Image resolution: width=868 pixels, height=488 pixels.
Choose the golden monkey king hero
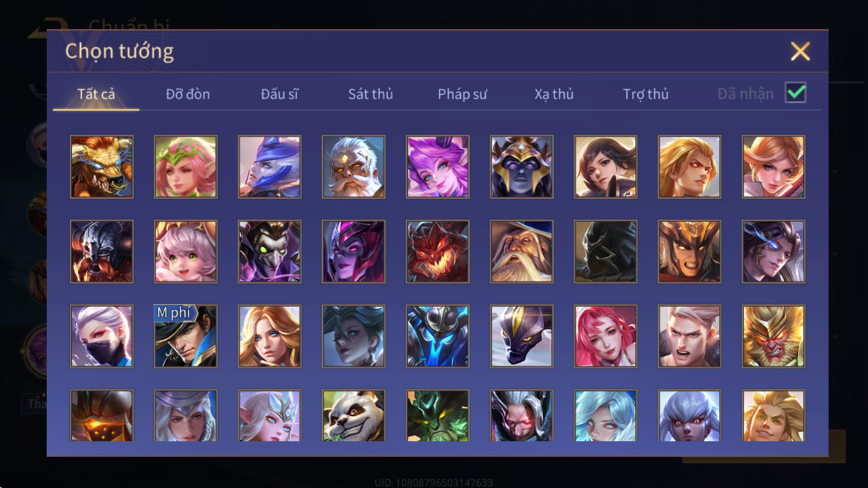coord(773,337)
